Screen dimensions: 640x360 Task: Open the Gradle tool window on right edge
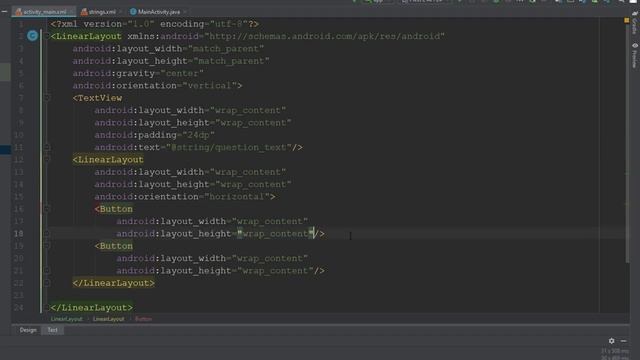(634, 24)
